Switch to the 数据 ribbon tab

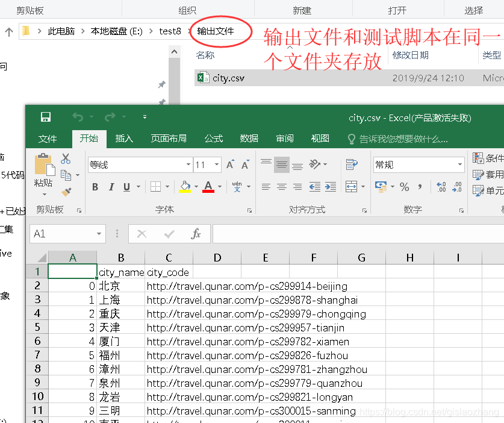249,139
